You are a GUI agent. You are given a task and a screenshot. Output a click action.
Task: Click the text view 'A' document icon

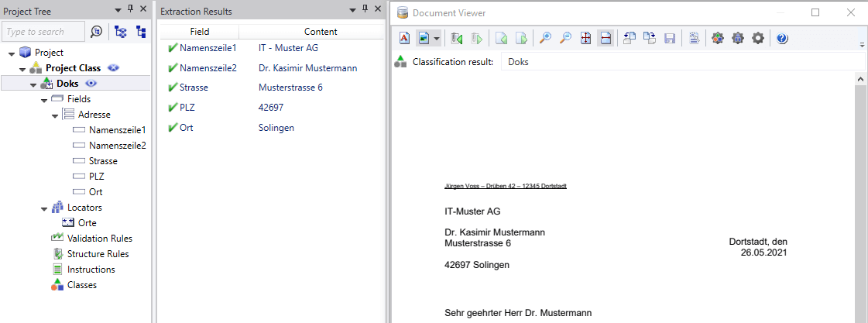coord(405,38)
